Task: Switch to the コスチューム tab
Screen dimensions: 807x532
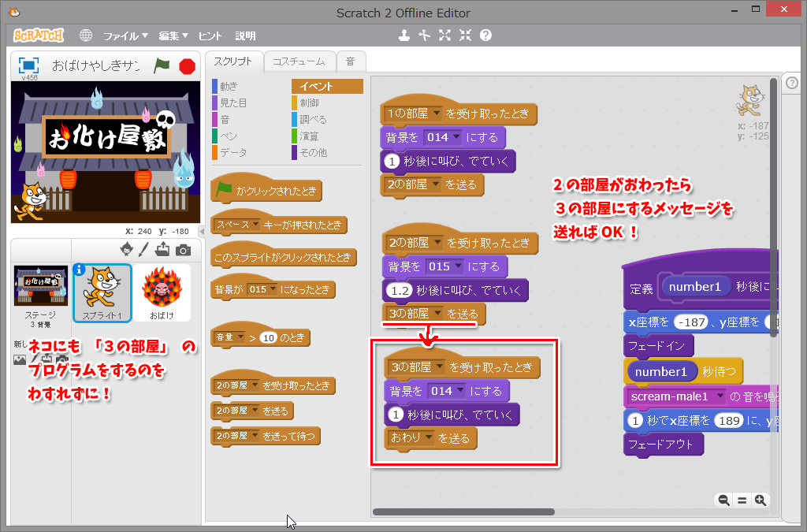Action: point(299,61)
